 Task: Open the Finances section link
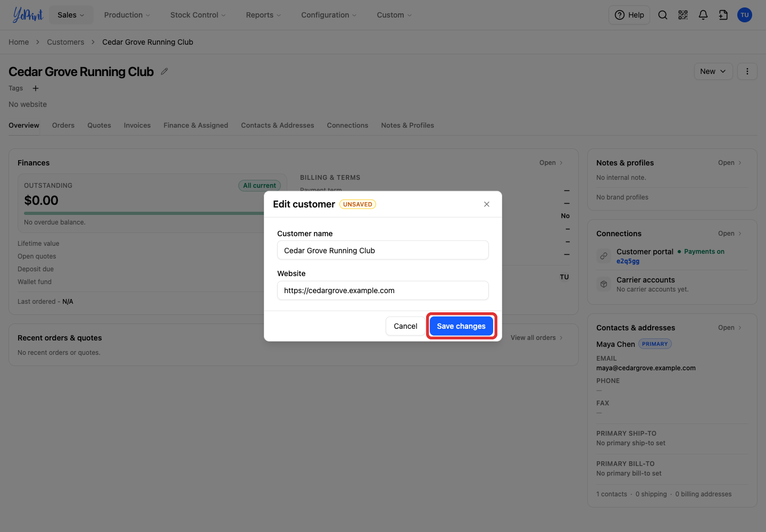point(551,163)
